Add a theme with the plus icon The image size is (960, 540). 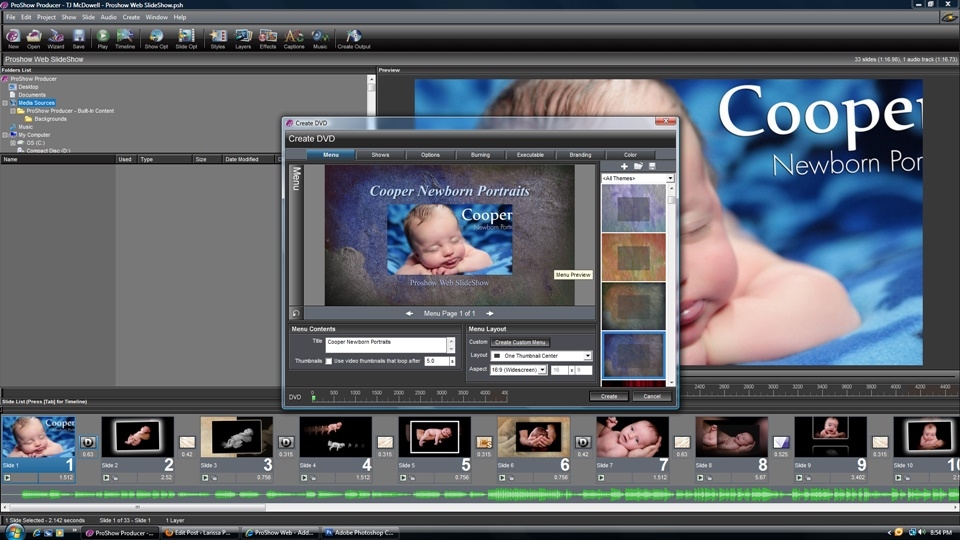click(624, 166)
